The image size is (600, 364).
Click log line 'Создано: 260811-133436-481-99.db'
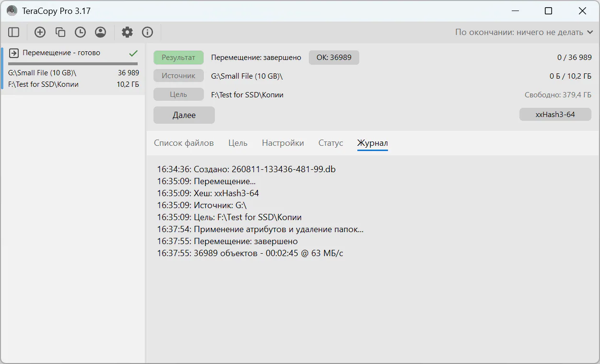247,169
